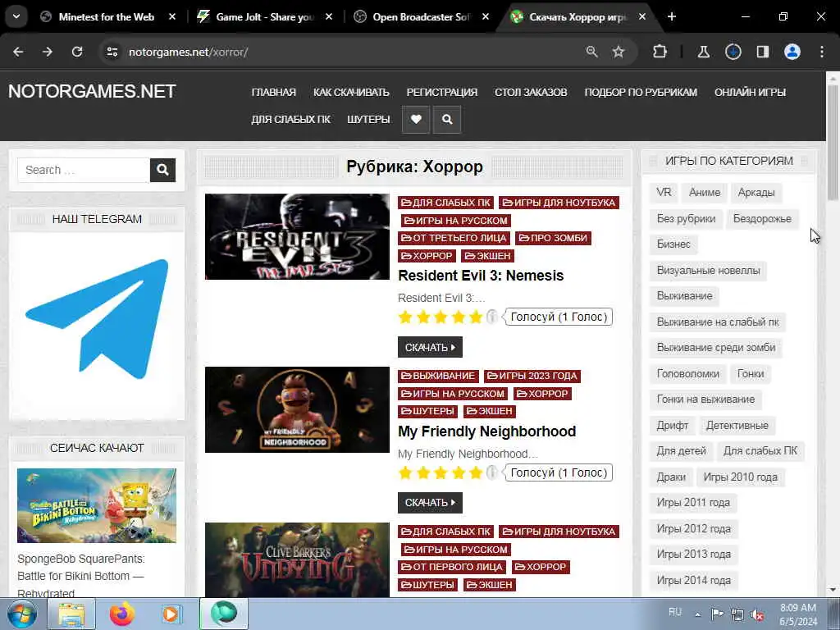Image resolution: width=840 pixels, height=630 pixels.
Task: Click the volume icon in the system tray
Action: [757, 615]
